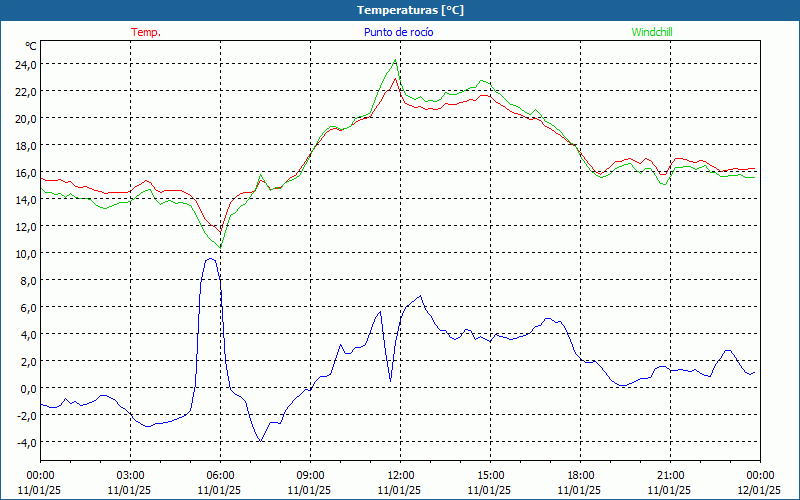Image resolution: width=800 pixels, height=500 pixels.
Task: Click the 12,0 y-axis value
Action: 26,227
